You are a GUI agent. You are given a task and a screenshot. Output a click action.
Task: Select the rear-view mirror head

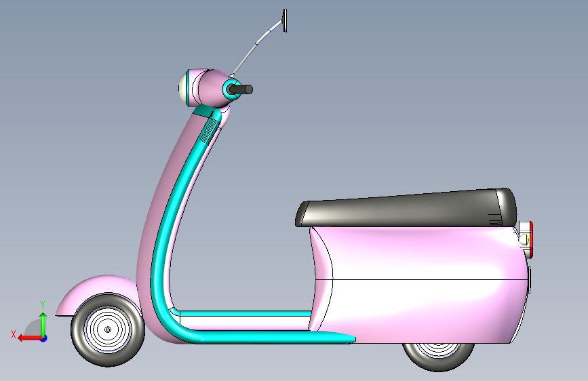tap(285, 20)
